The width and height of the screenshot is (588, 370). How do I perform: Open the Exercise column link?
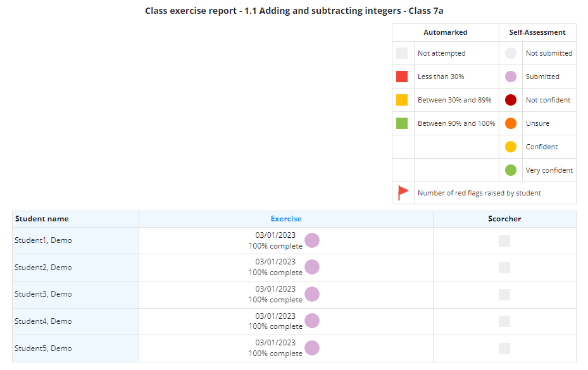(285, 219)
